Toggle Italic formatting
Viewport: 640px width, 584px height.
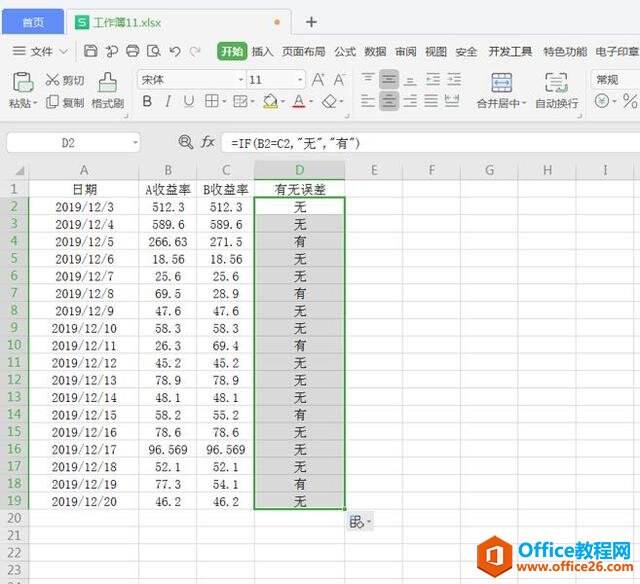168,101
